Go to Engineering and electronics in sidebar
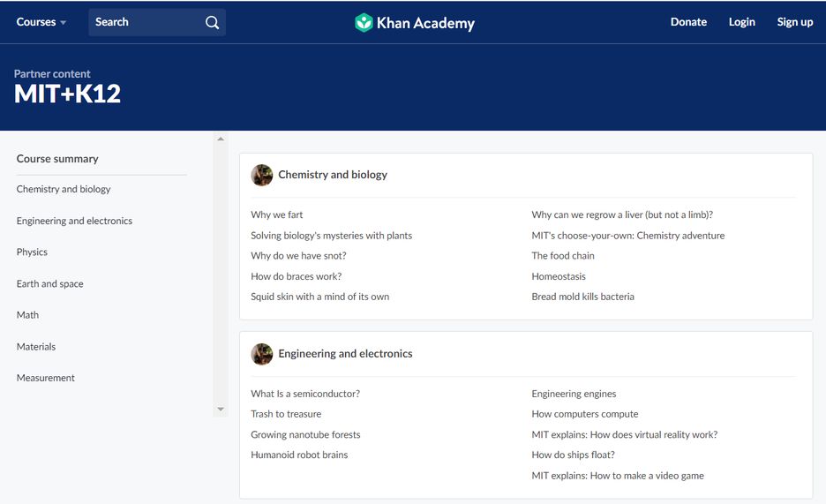This screenshot has height=504, width=826. click(74, 221)
